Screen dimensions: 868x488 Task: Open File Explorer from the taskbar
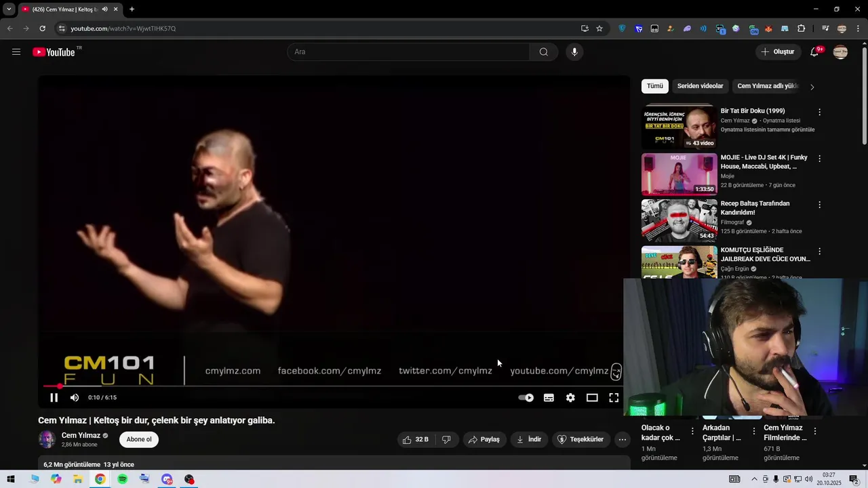pyautogui.click(x=78, y=479)
